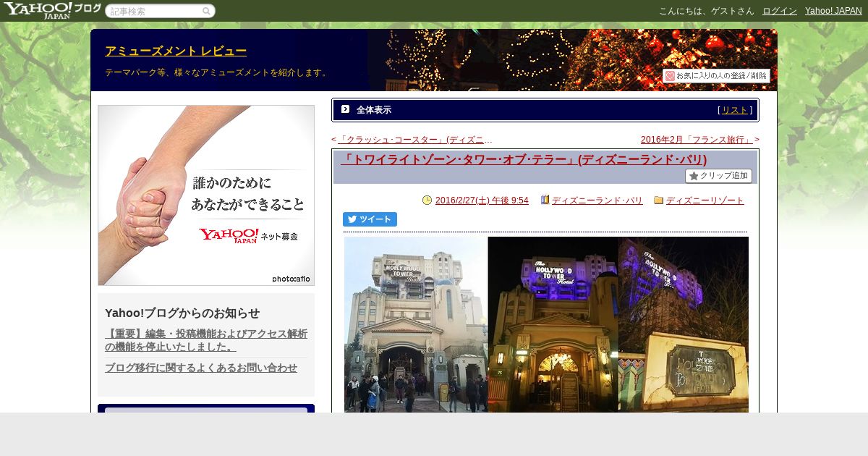Click the folder icon beside ディズニーリゾート
This screenshot has height=456, width=868.
[658, 200]
